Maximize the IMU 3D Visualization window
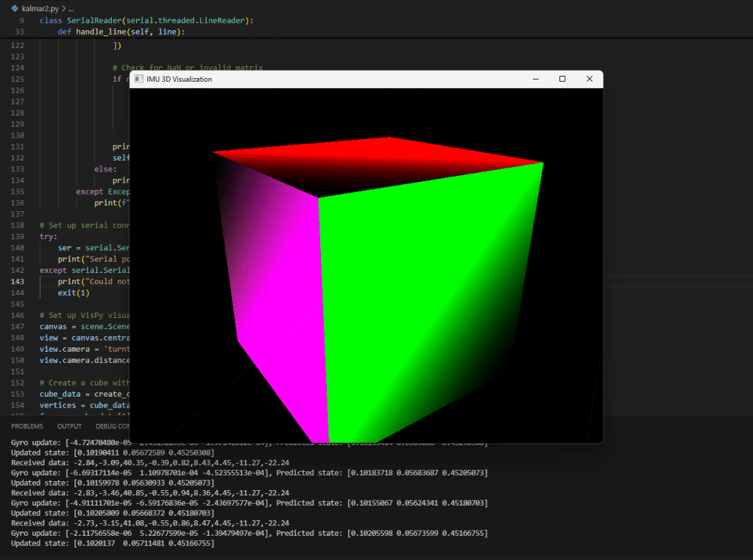The width and height of the screenshot is (753, 560). pyautogui.click(x=562, y=79)
